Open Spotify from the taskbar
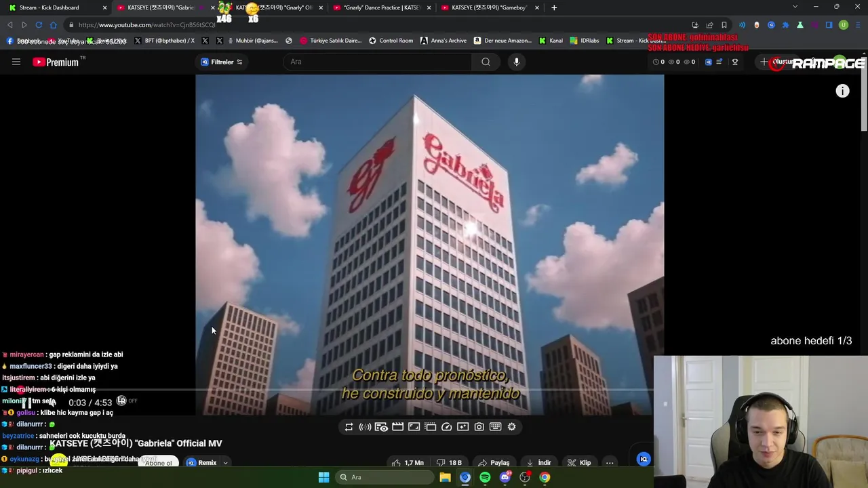This screenshot has height=488, width=868. (x=485, y=477)
